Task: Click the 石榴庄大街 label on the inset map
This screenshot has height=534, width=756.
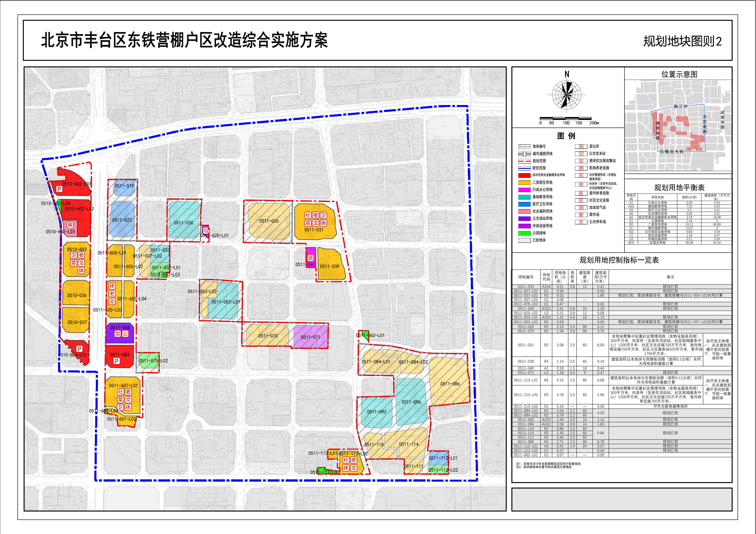Action: coord(672,152)
